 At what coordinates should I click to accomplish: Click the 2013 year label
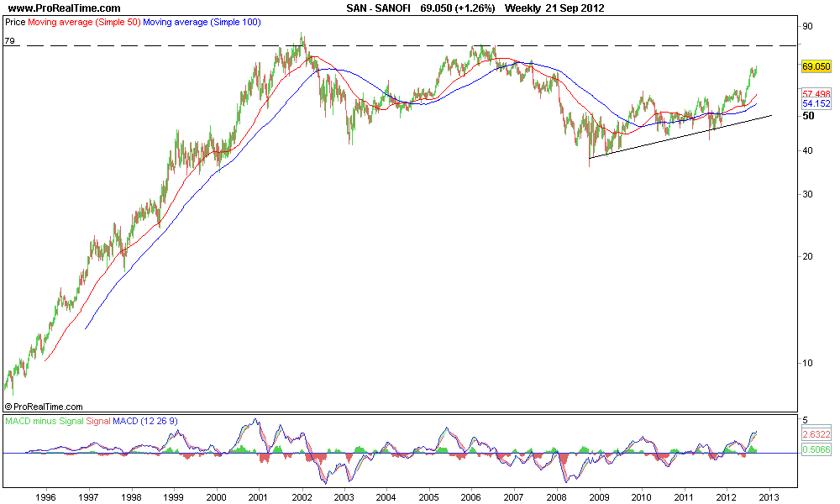point(769,497)
